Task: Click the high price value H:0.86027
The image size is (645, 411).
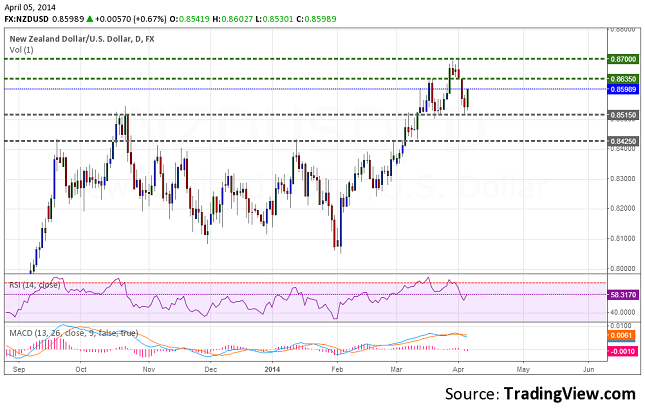Action: [x=232, y=19]
